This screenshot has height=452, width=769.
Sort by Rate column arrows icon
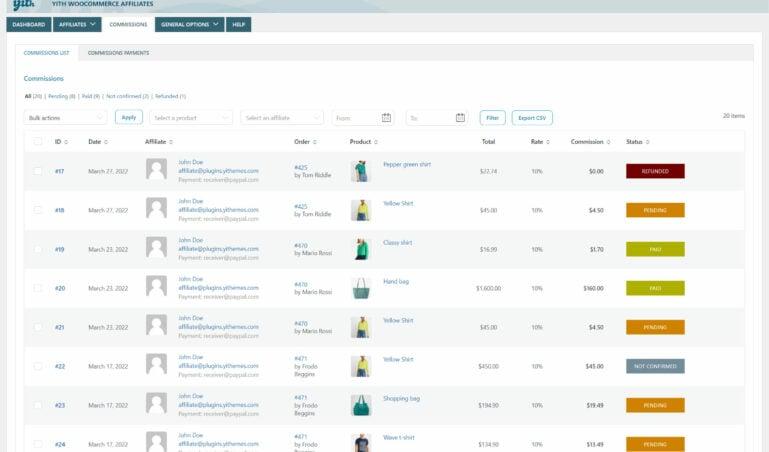[548, 142]
